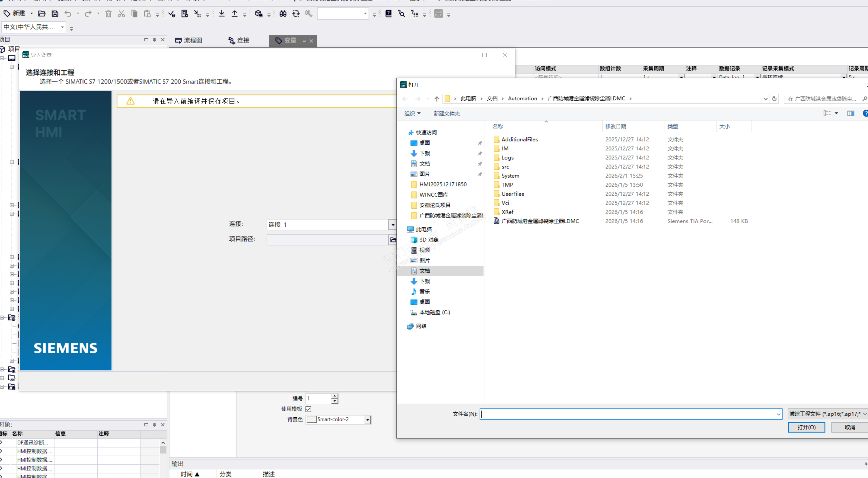
Task: Select the 广西防城港金属滤袋除尘器LDMC project file
Action: 540,221
